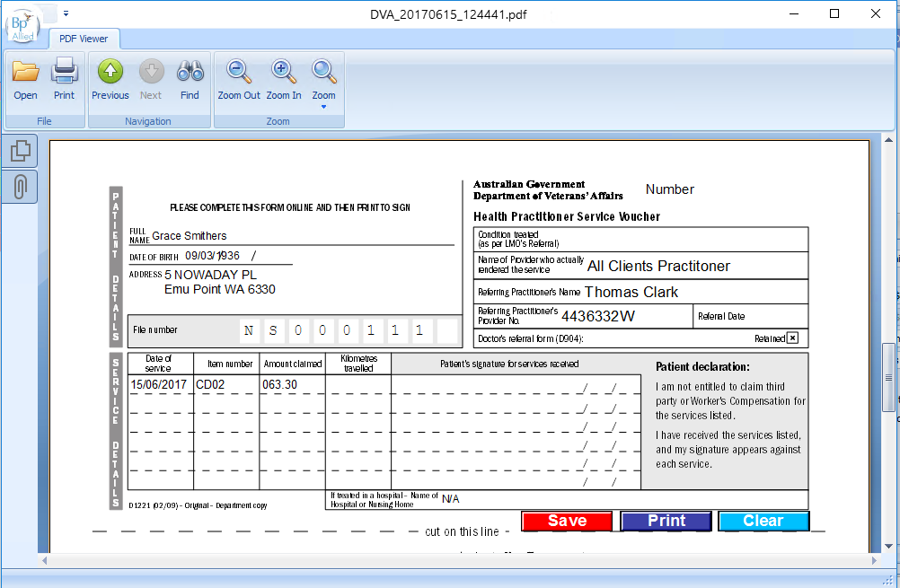Click the Full Name field showing Grace Smithers
The image size is (900, 588).
[x=303, y=236]
